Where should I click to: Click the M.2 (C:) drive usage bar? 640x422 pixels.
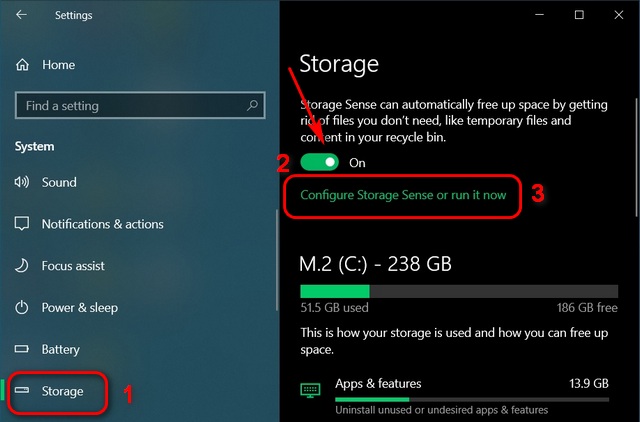(459, 291)
